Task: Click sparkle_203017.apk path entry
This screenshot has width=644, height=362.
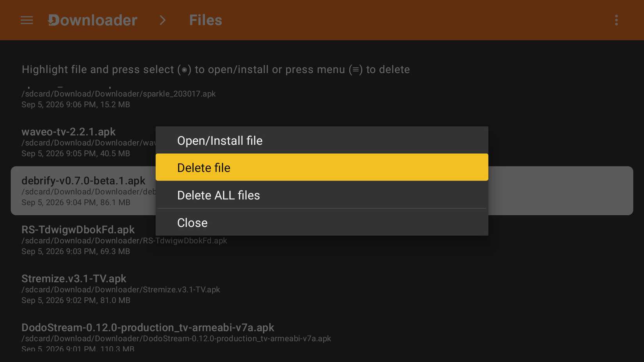Action: pos(119,94)
